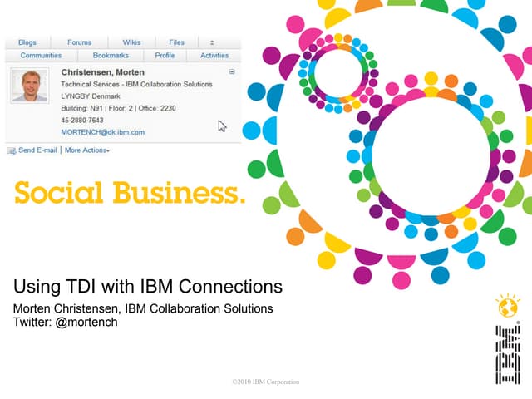View the Profile tab
The image size is (532, 399).
pos(165,56)
